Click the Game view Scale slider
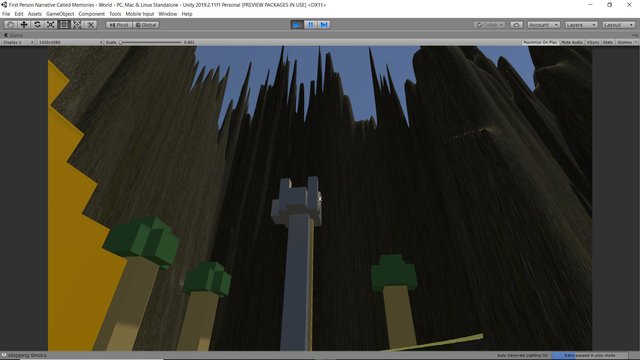Image resolution: width=640 pixels, height=360 pixels. point(150,42)
